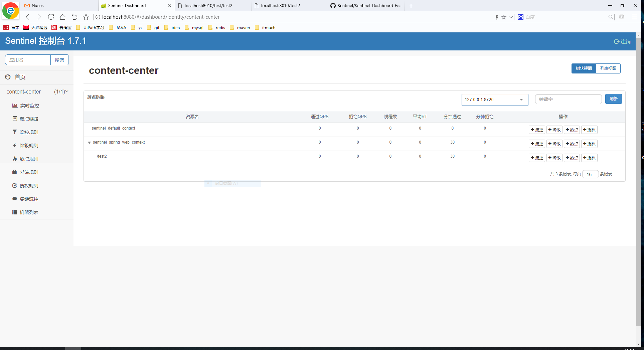Go back using the browser back arrow
This screenshot has height=350, width=644.
(x=28, y=17)
